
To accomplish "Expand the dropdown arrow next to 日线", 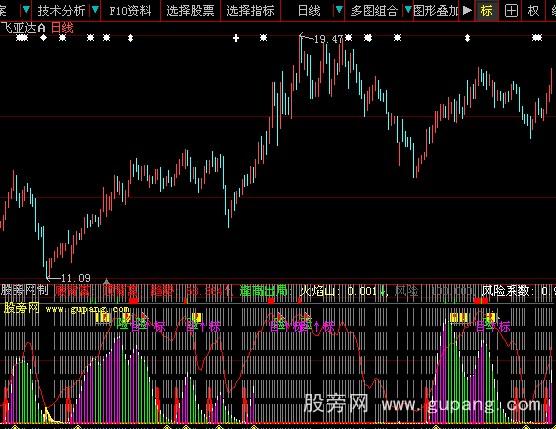I will (x=339, y=10).
